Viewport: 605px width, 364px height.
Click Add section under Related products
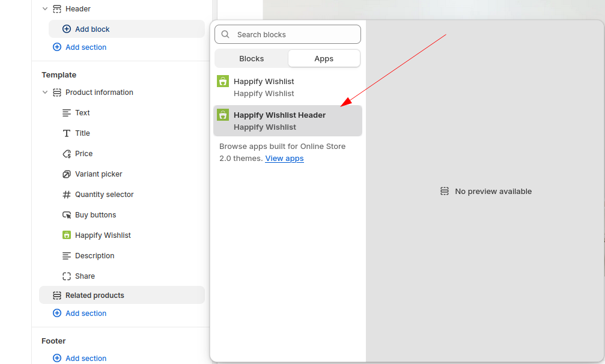point(86,313)
